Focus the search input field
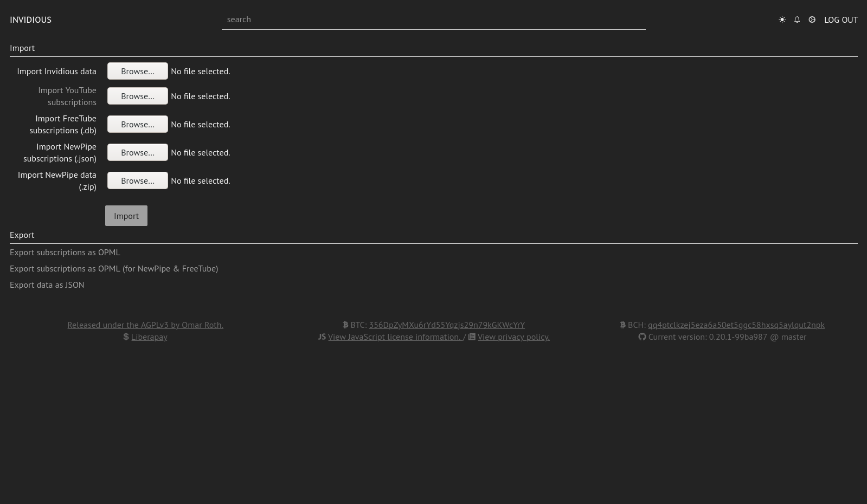 (x=433, y=20)
